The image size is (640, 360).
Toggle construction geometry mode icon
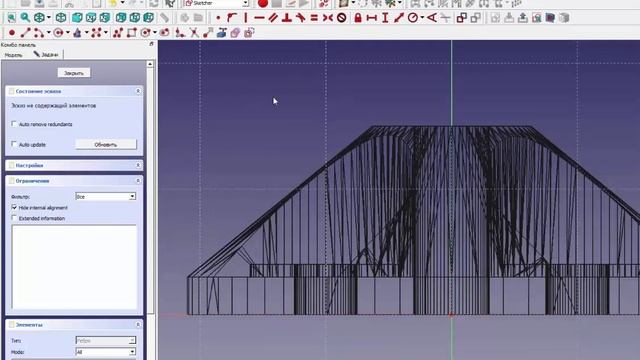click(249, 33)
